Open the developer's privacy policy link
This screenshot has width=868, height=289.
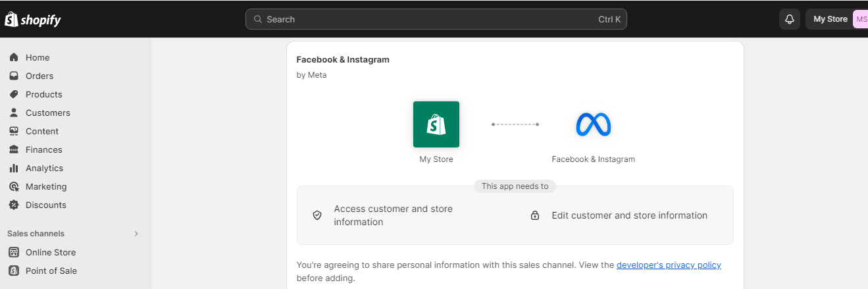tap(669, 265)
